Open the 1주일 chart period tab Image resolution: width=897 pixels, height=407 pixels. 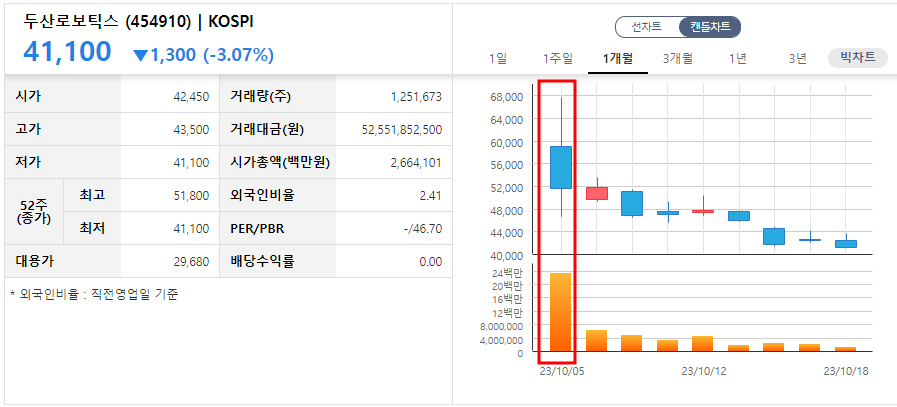tap(557, 58)
